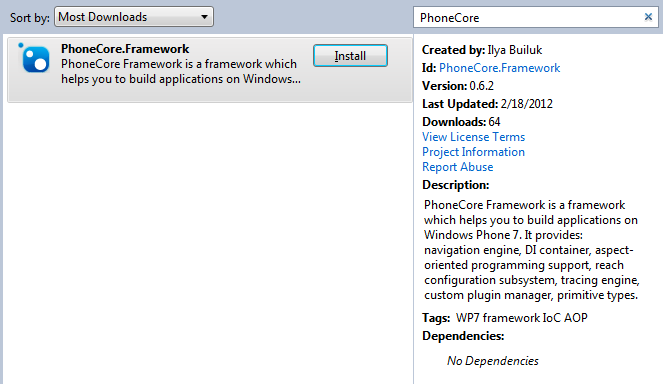Open the Project Information link
Screen dimensions: 663x384
pyautogui.click(x=473, y=152)
